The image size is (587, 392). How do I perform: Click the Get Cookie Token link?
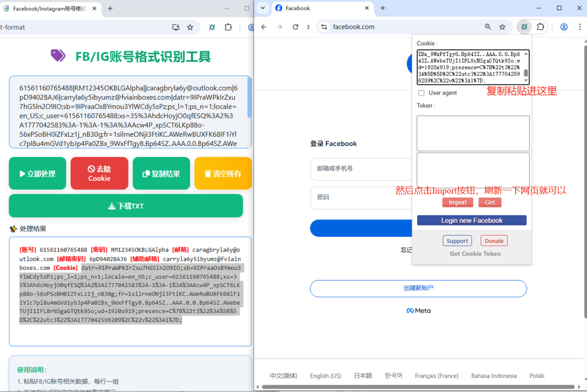point(475,253)
